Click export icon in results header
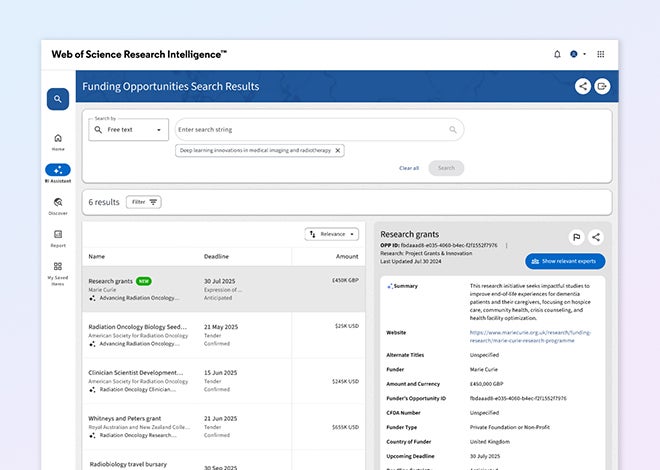 click(602, 86)
